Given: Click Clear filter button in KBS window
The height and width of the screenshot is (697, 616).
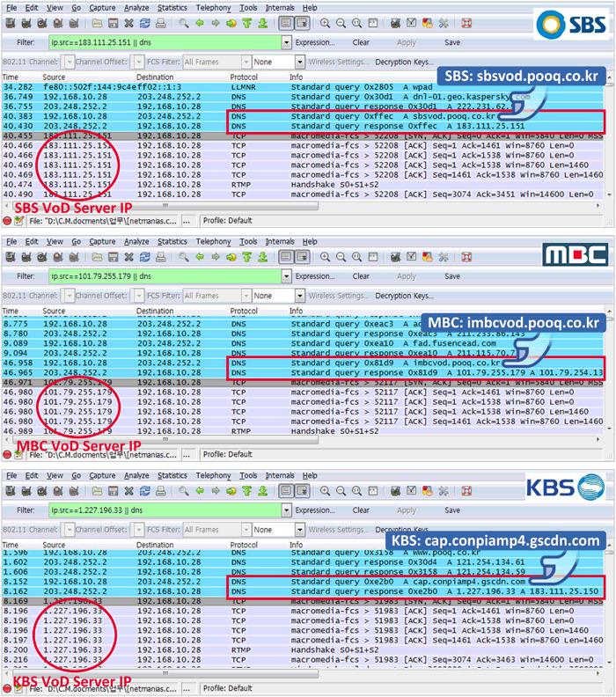Looking at the screenshot, I should pos(361,510).
